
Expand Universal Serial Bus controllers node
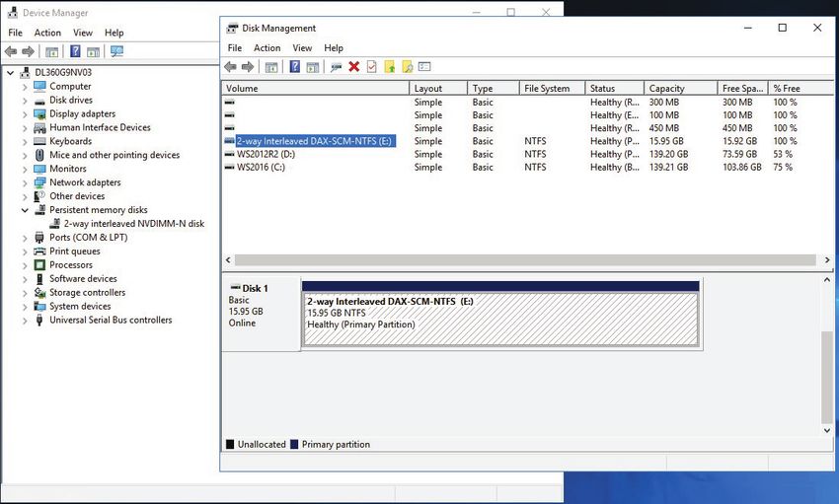[x=25, y=321]
